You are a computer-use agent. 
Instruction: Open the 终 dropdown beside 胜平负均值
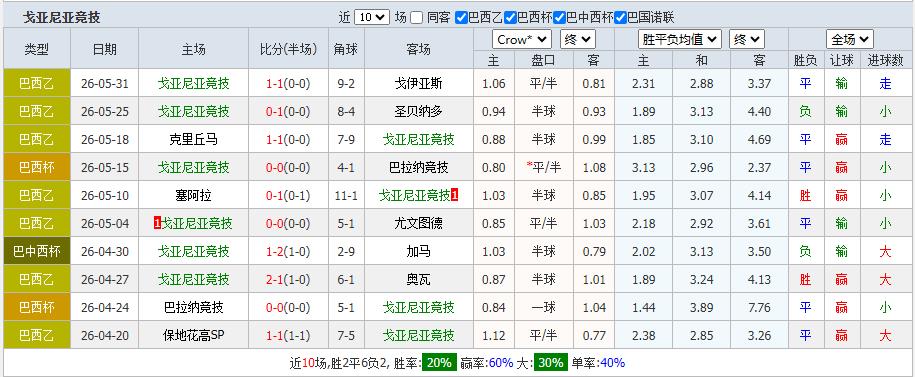[x=746, y=40]
